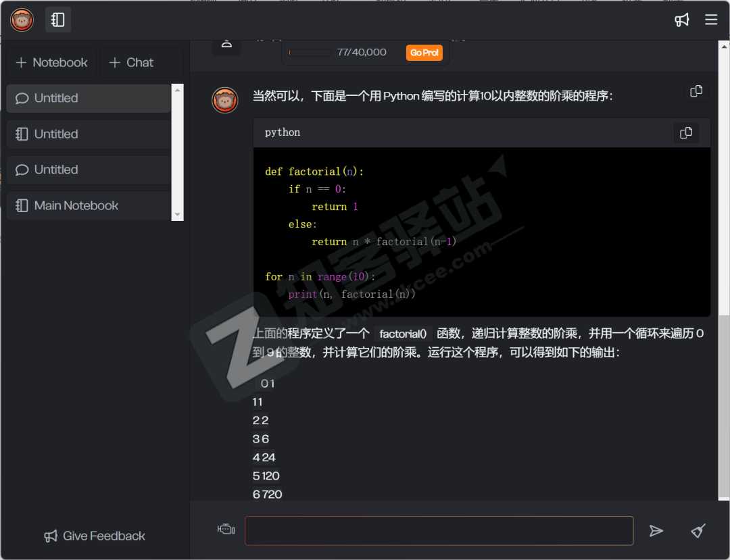Click the bot options icon beside input
This screenshot has width=730, height=560.
(226, 530)
